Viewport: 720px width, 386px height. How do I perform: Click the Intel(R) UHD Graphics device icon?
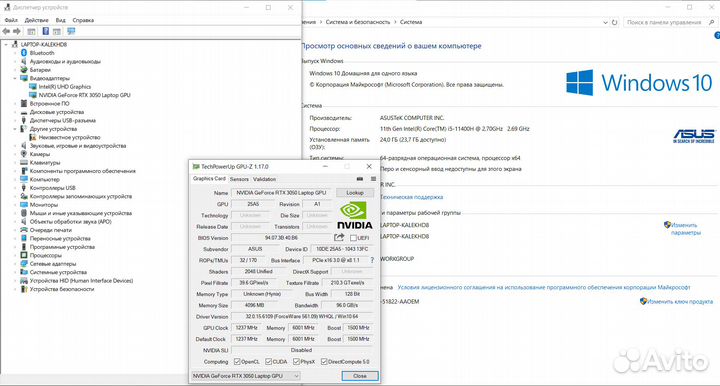pyautogui.click(x=33, y=86)
